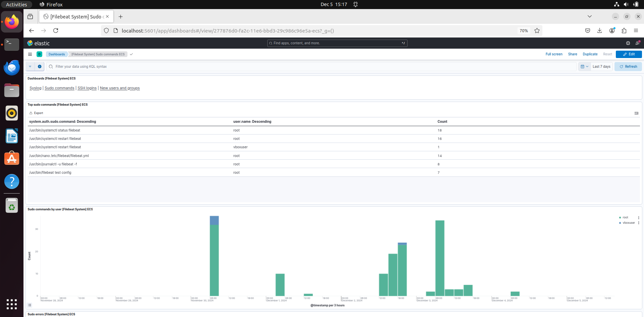Click the Last 7 days time range
644x317 pixels.
coord(601,66)
